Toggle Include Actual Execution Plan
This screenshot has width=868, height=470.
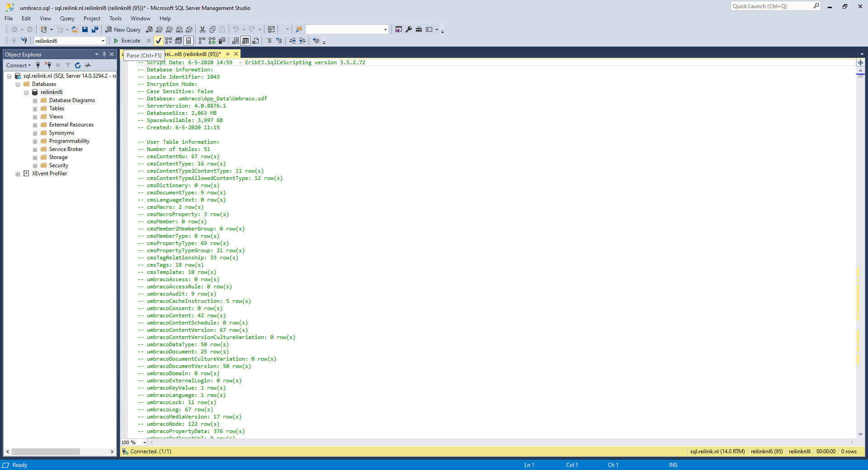coord(202,41)
